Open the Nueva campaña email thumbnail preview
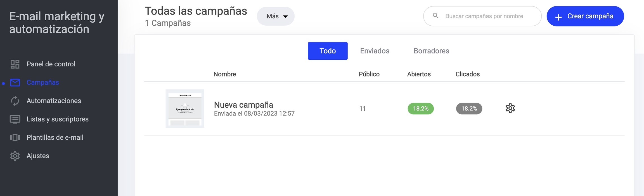Screen dimensions: 644x196 [185, 108]
